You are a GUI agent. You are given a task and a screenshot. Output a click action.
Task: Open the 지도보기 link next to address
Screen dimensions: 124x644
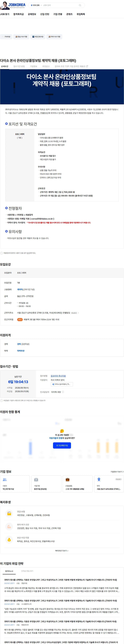pos(74,313)
